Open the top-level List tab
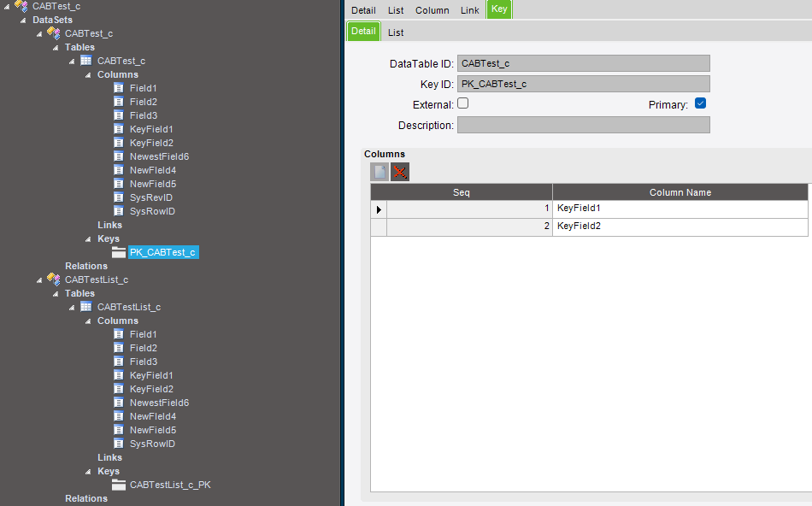This screenshot has height=506, width=812. tap(396, 10)
